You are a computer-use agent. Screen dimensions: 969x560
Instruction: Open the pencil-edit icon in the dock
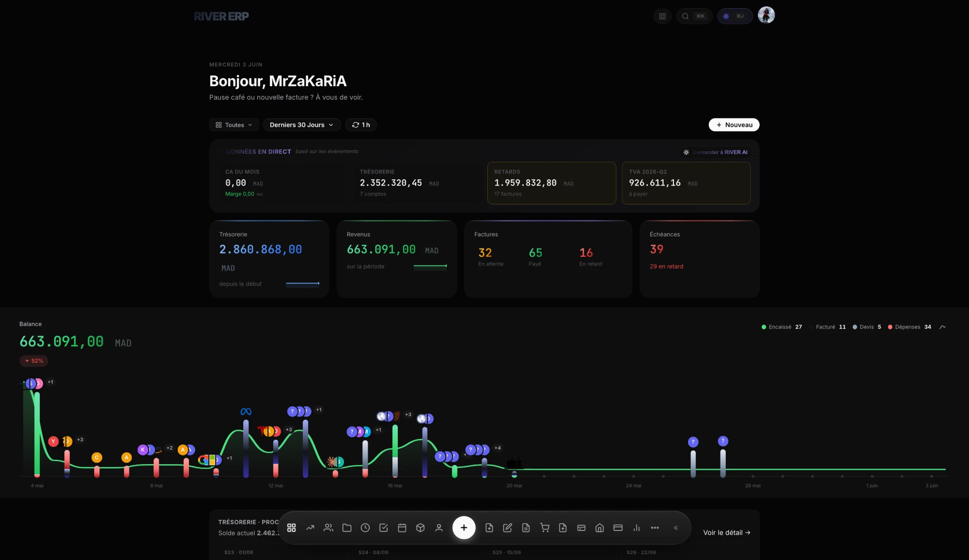[508, 528]
